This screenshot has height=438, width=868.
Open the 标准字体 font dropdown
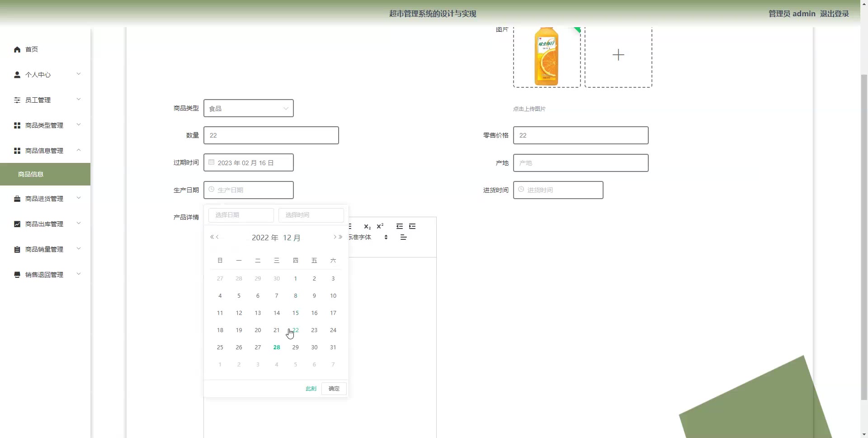coord(368,237)
